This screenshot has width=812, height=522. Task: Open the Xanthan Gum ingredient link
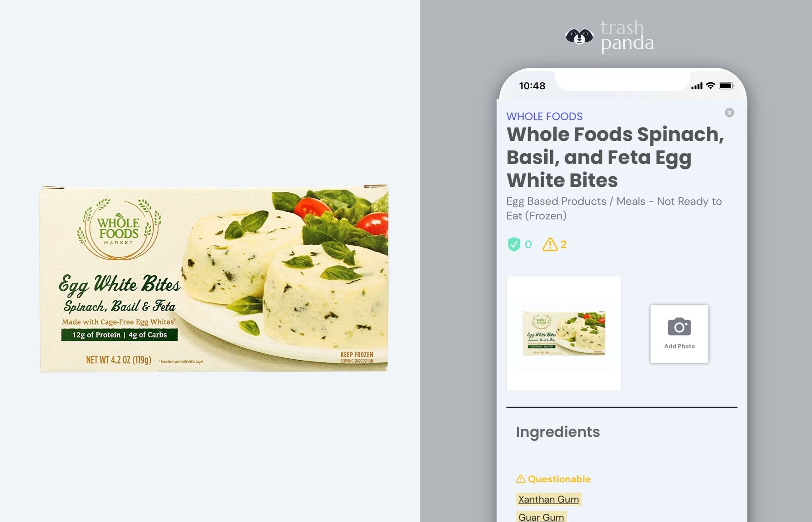click(548, 499)
